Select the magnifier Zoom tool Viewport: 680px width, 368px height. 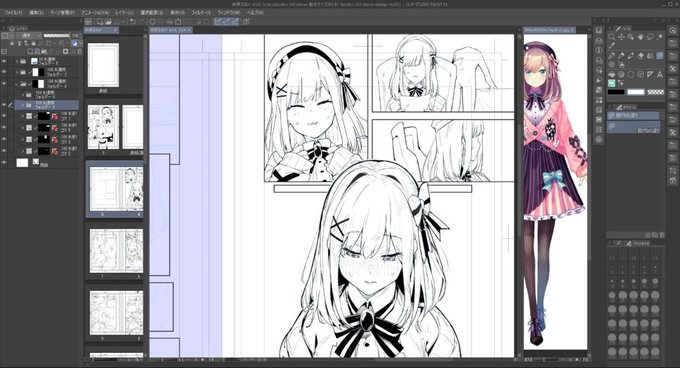[x=611, y=36]
